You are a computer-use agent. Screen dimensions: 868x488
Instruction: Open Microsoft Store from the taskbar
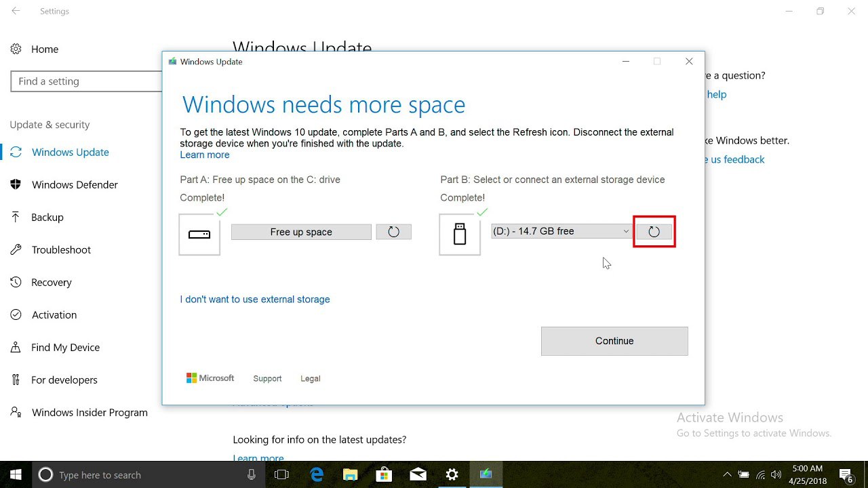(384, 474)
